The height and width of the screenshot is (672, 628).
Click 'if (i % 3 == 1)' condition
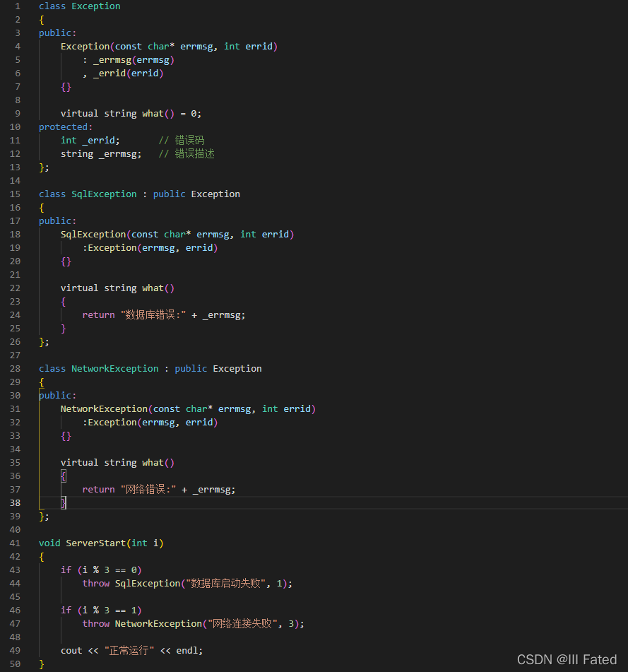click(101, 611)
